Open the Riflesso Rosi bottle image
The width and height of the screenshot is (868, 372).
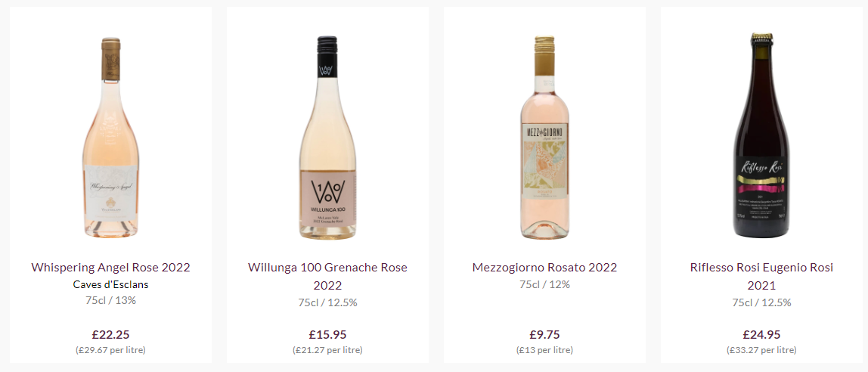coord(761,135)
